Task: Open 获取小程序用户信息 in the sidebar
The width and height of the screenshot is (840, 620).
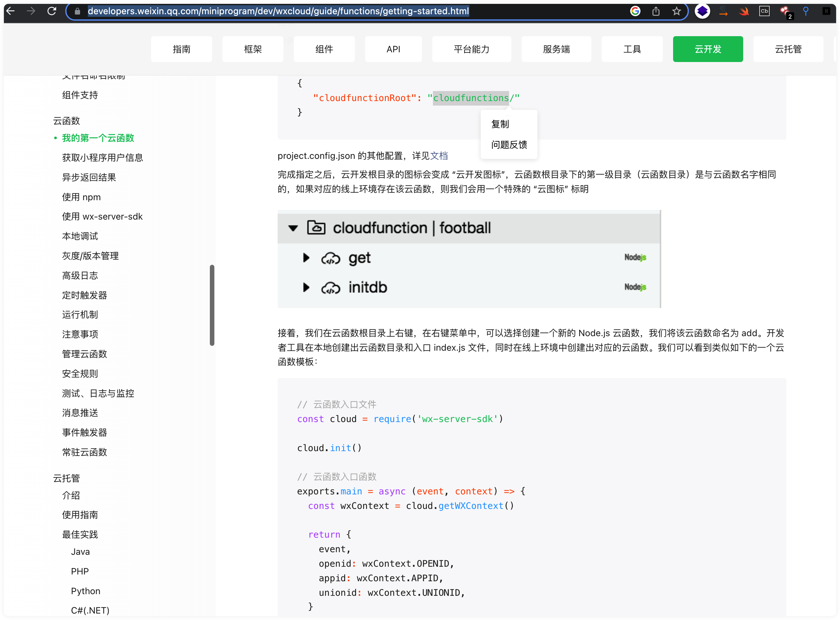Action: (x=102, y=158)
